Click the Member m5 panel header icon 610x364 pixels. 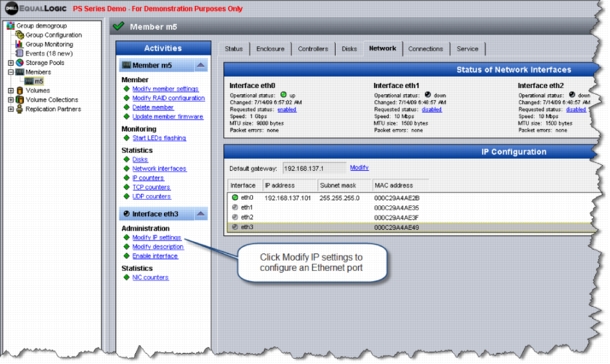[x=126, y=65]
